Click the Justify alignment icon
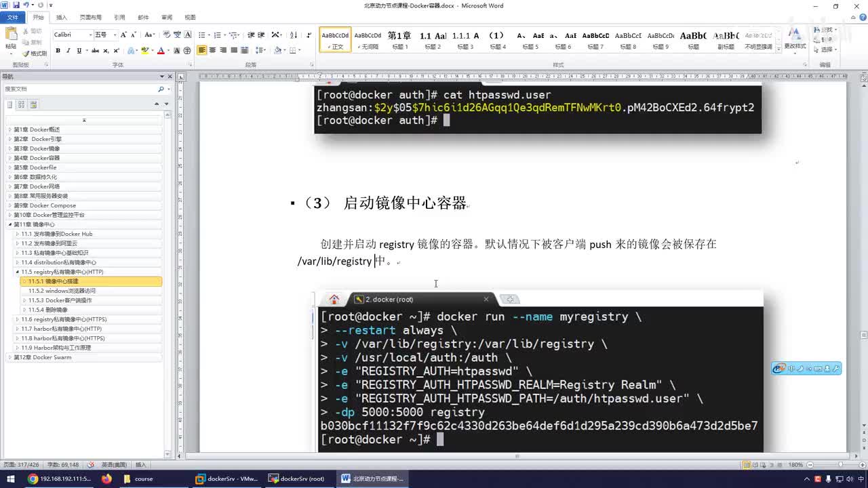 (235, 51)
